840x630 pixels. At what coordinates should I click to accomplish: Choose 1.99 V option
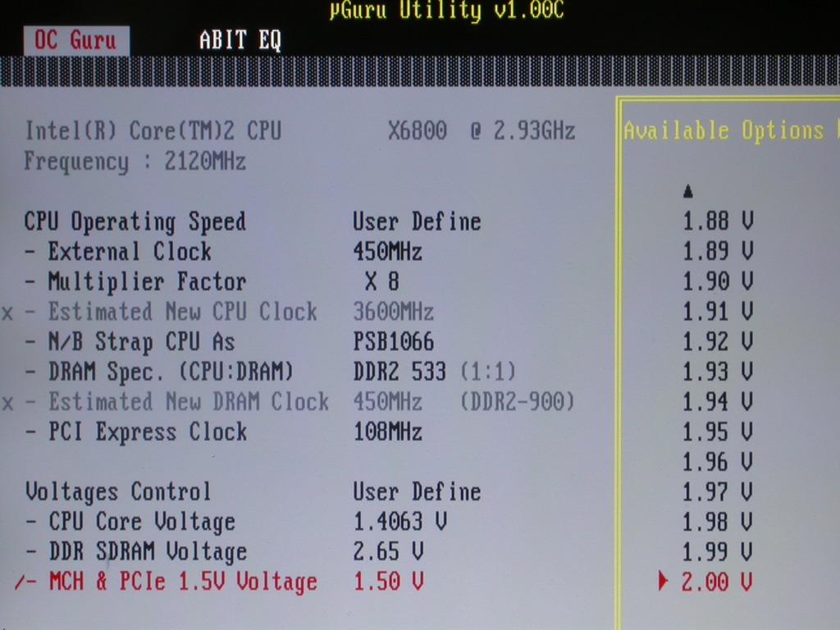[718, 552]
